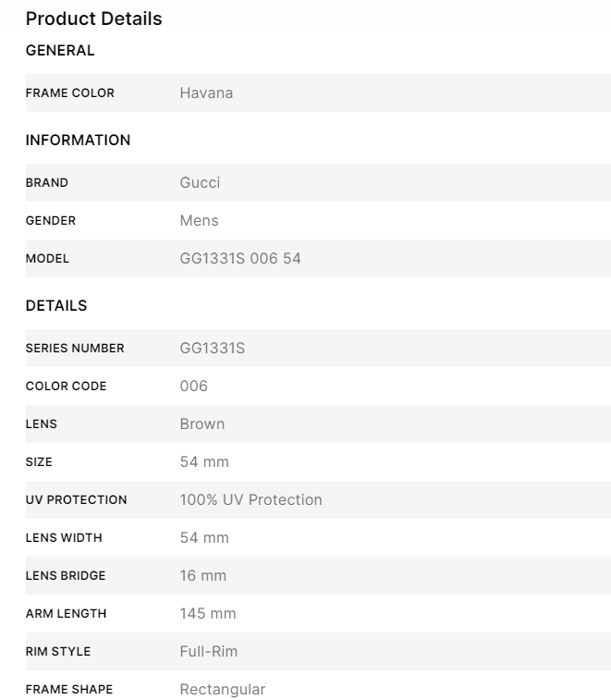Viewport: 611px width, 700px height.
Task: Click the Brown lens value
Action: [x=202, y=424]
